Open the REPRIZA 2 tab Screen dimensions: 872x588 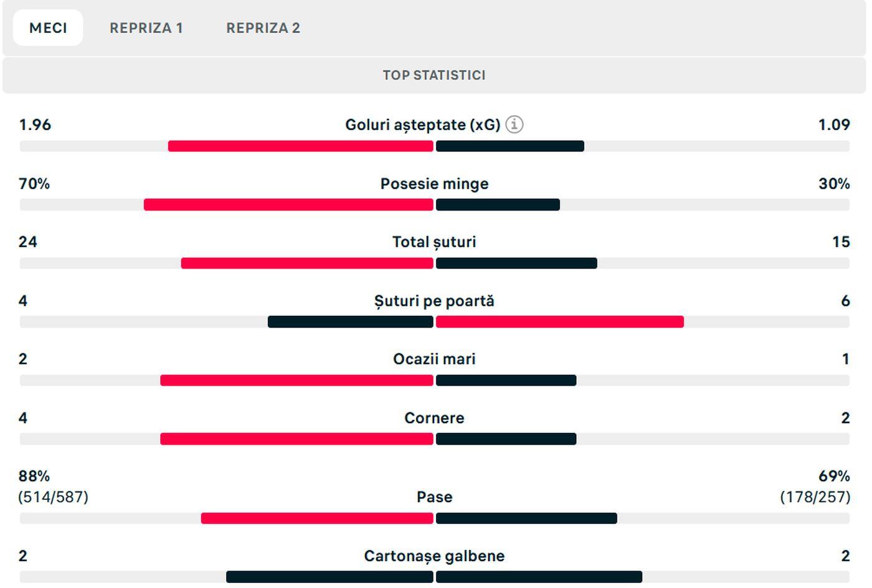(263, 28)
